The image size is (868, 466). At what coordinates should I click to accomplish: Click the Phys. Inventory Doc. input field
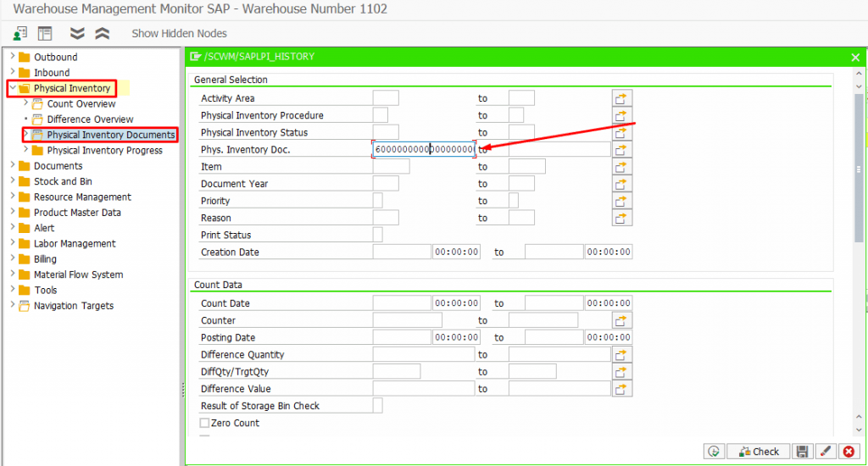coord(423,150)
